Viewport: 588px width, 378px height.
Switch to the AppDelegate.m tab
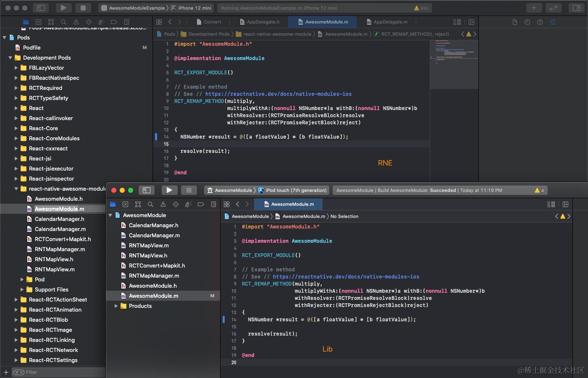(387, 22)
